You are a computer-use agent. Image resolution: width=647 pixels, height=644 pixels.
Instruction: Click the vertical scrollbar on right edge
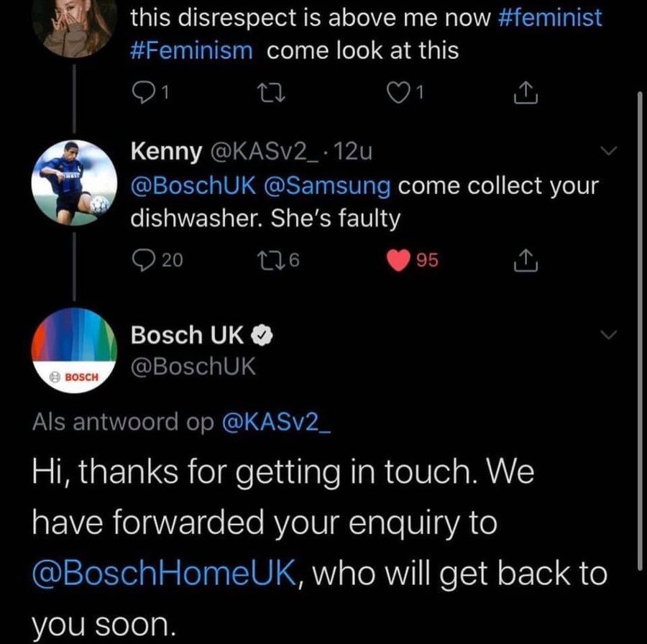point(639,323)
